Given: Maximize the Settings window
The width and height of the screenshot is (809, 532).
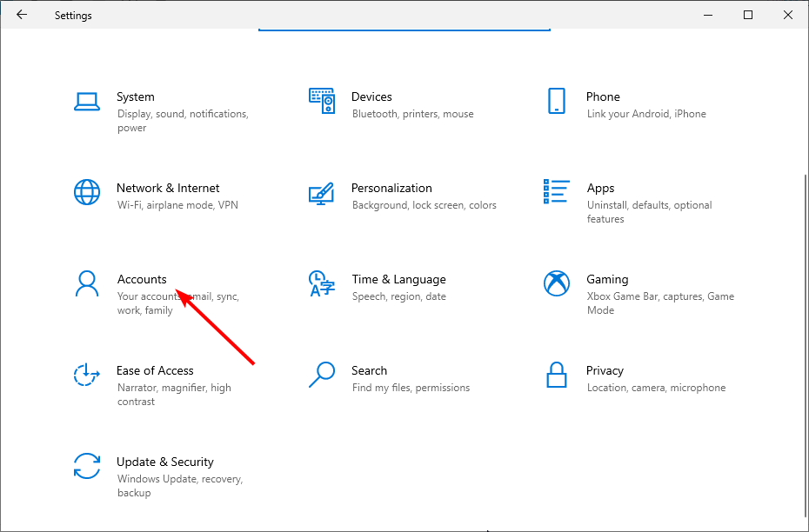Looking at the screenshot, I should coord(748,15).
